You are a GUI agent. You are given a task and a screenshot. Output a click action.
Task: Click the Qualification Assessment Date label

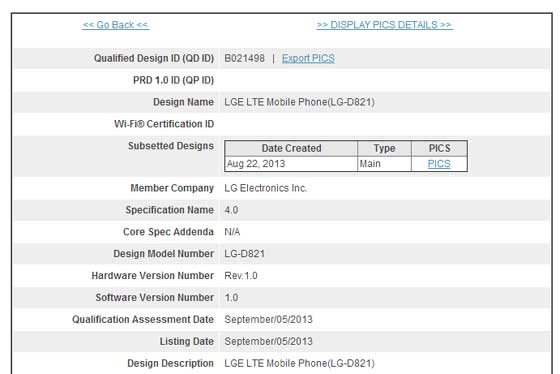pyautogui.click(x=143, y=319)
